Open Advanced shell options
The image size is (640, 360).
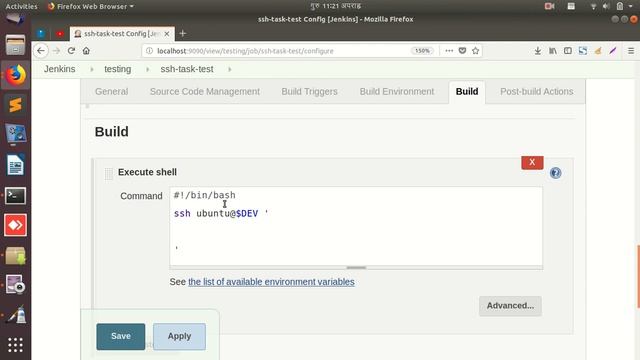pyautogui.click(x=510, y=306)
